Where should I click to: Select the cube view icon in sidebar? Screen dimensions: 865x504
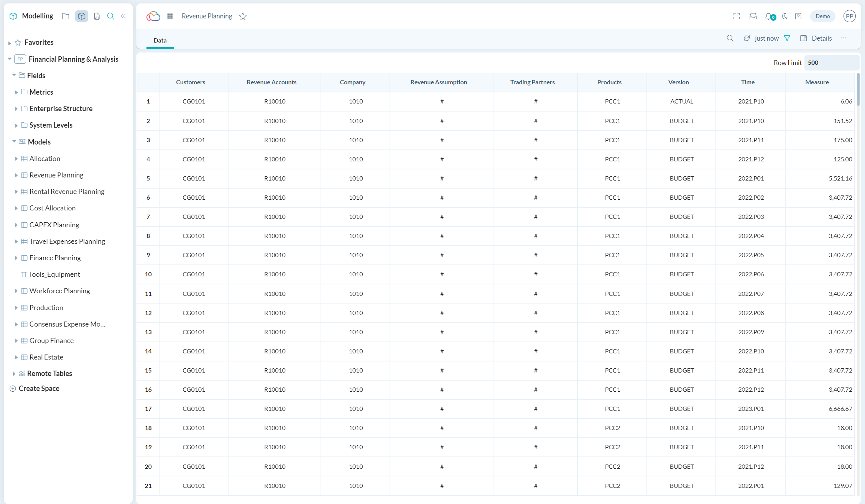81,16
